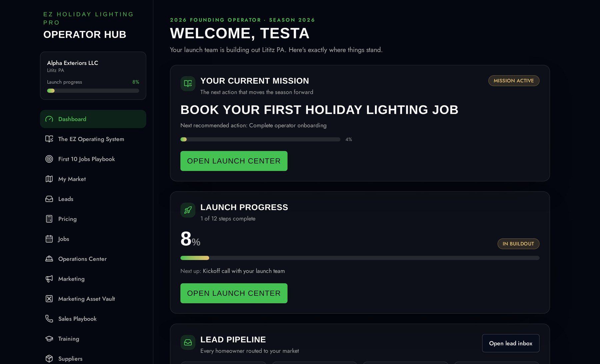The height and width of the screenshot is (364, 600).
Task: Select Marketing label in sidebar
Action: (71, 279)
